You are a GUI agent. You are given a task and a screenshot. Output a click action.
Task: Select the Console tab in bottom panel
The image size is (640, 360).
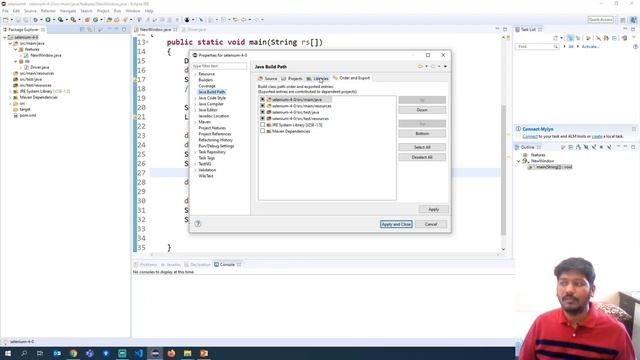pyautogui.click(x=227, y=264)
